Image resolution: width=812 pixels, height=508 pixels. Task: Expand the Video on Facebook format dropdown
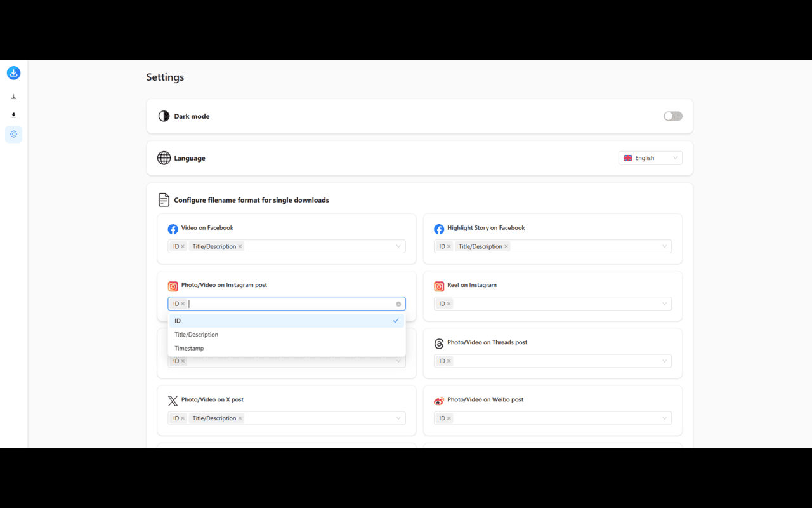pyautogui.click(x=398, y=247)
